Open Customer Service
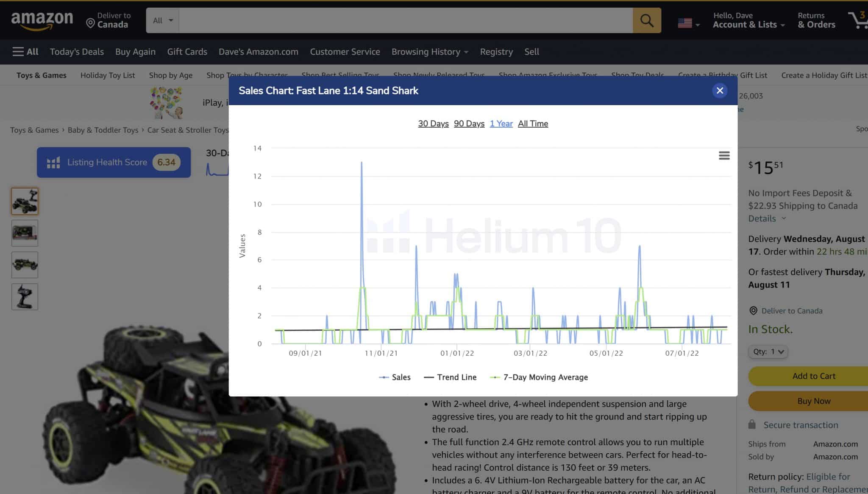 click(x=345, y=52)
